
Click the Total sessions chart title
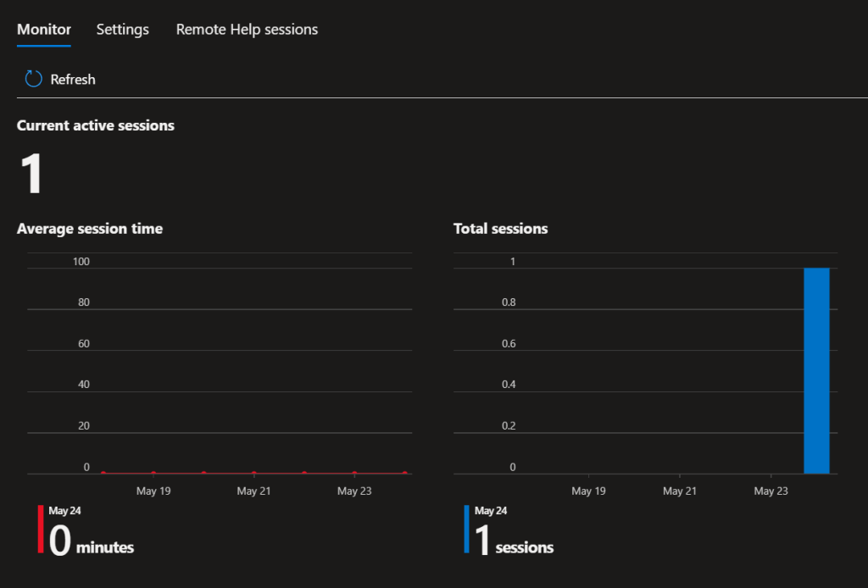[x=500, y=229]
